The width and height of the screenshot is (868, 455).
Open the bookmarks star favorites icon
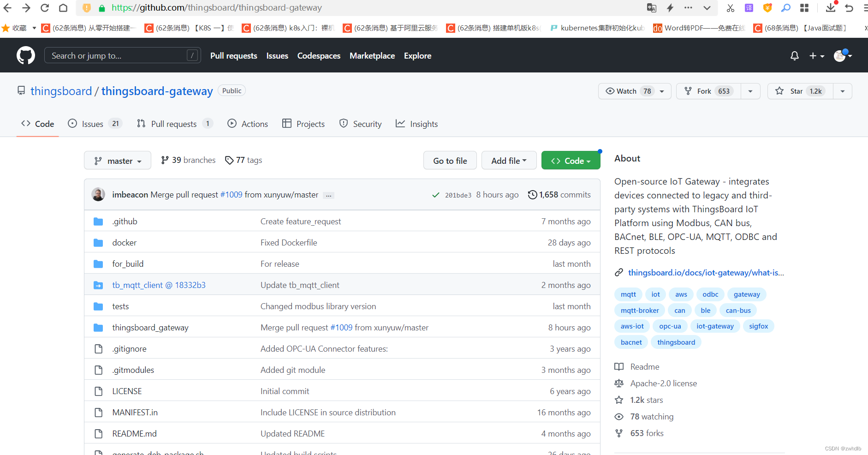(6, 28)
